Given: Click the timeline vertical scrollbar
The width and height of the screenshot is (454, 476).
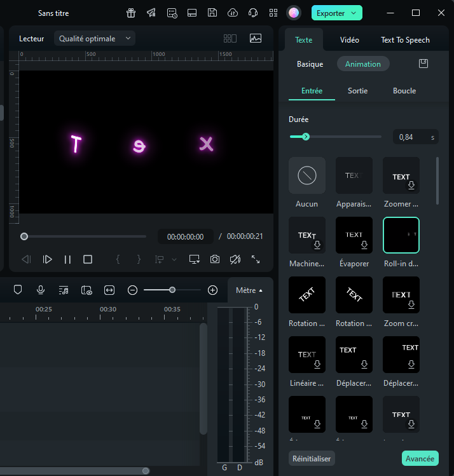Looking at the screenshot, I should [203, 379].
